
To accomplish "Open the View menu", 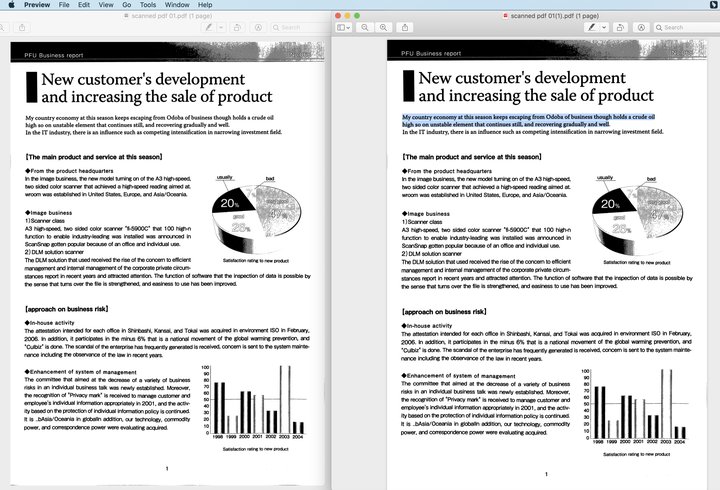I will pyautogui.click(x=106, y=5).
